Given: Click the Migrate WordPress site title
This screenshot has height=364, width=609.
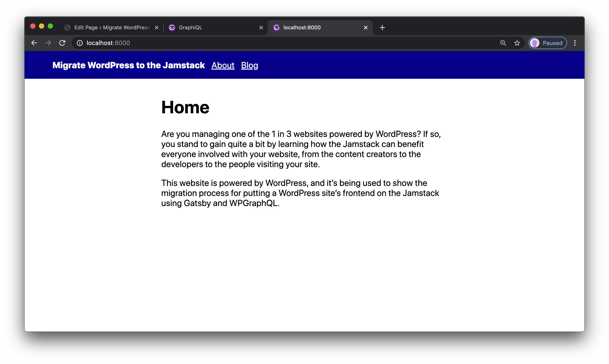Looking at the screenshot, I should pyautogui.click(x=129, y=65).
